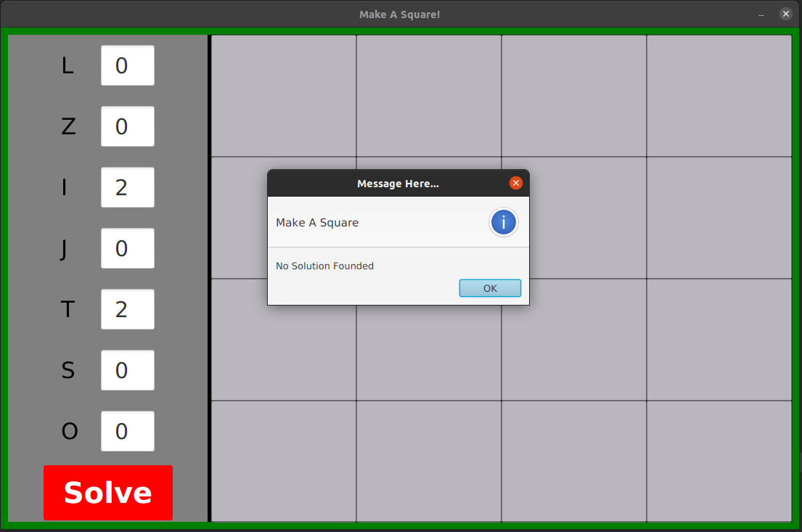Click the L label text

[67, 65]
